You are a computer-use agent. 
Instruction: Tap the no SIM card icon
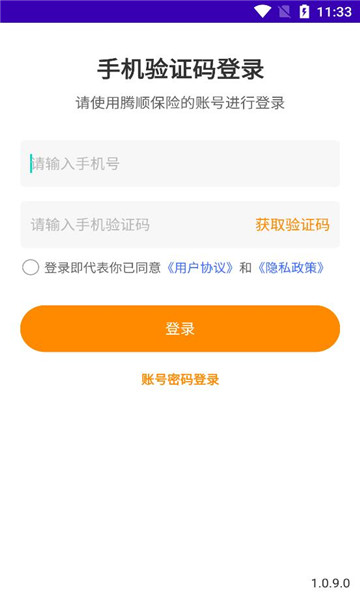point(284,12)
